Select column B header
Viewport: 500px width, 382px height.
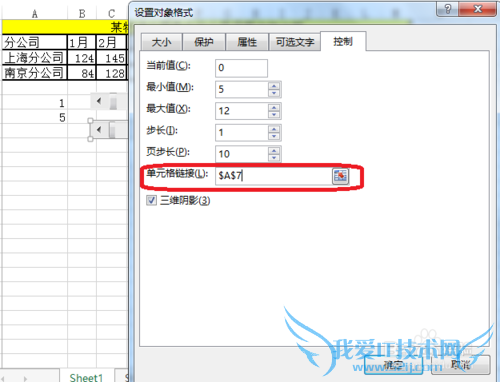coord(82,14)
